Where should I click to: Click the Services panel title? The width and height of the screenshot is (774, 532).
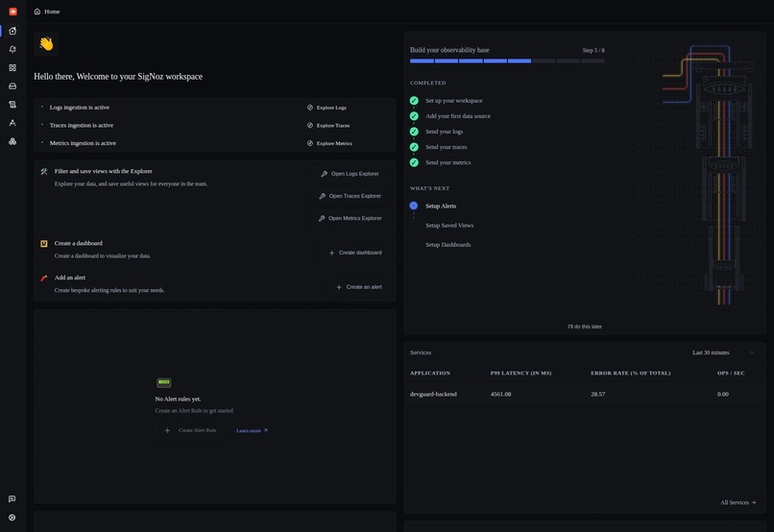(x=421, y=352)
